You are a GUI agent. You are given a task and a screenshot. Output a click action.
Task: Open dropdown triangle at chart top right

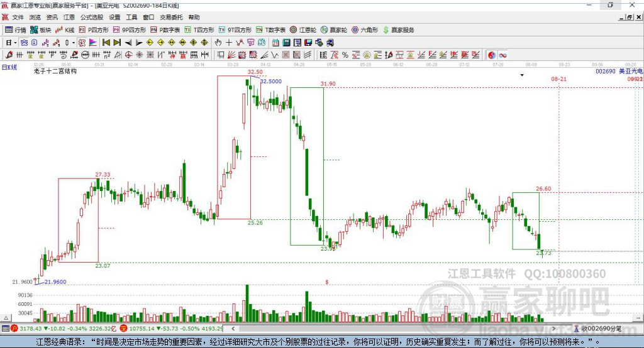(522, 75)
